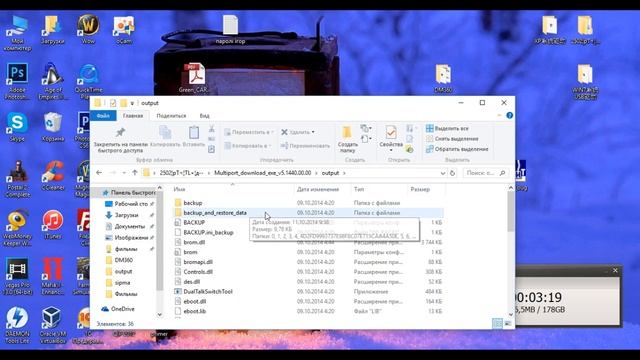This screenshot has height=360, width=640.
Task: Select the WebMoney Keeper desktop icon
Action: click(17, 228)
